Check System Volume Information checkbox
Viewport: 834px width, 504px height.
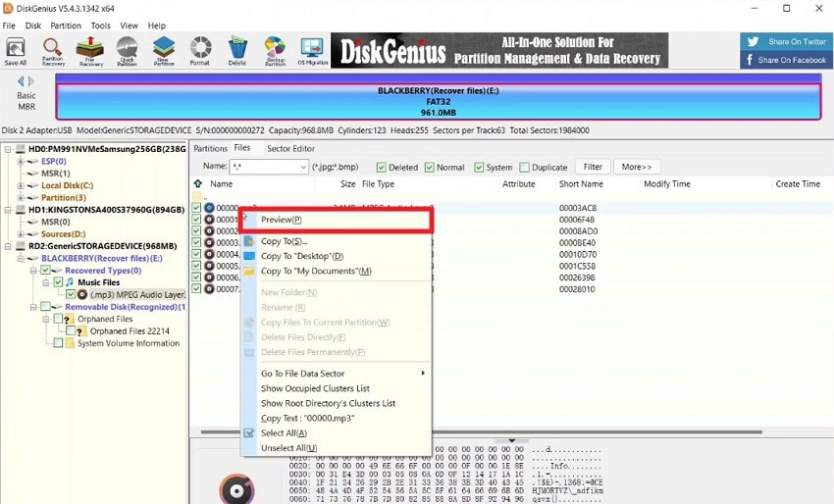(58, 343)
